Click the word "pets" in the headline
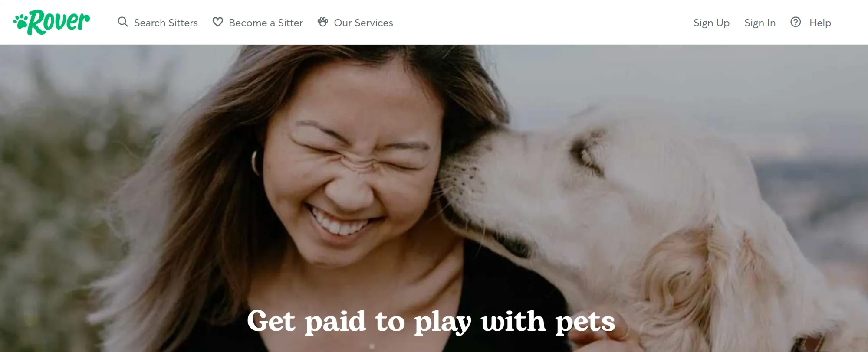 tap(585, 323)
